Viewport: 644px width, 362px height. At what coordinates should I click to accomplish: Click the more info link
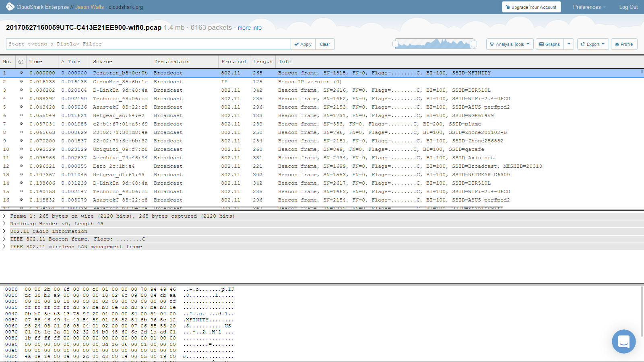coord(250,28)
